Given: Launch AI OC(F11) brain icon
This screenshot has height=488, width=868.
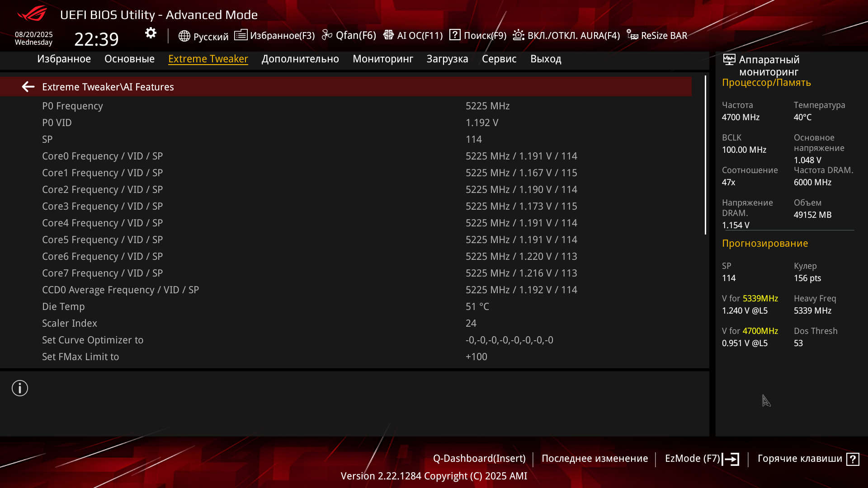Looking at the screenshot, I should pos(388,35).
